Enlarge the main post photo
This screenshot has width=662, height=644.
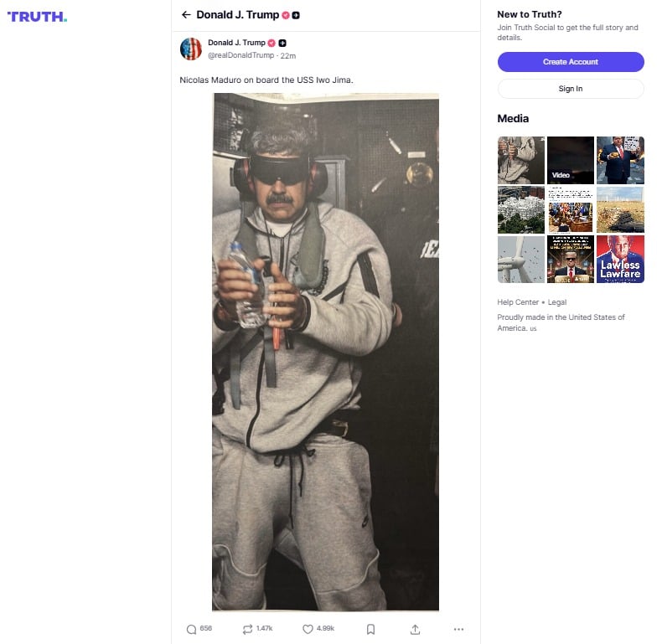[x=325, y=352]
